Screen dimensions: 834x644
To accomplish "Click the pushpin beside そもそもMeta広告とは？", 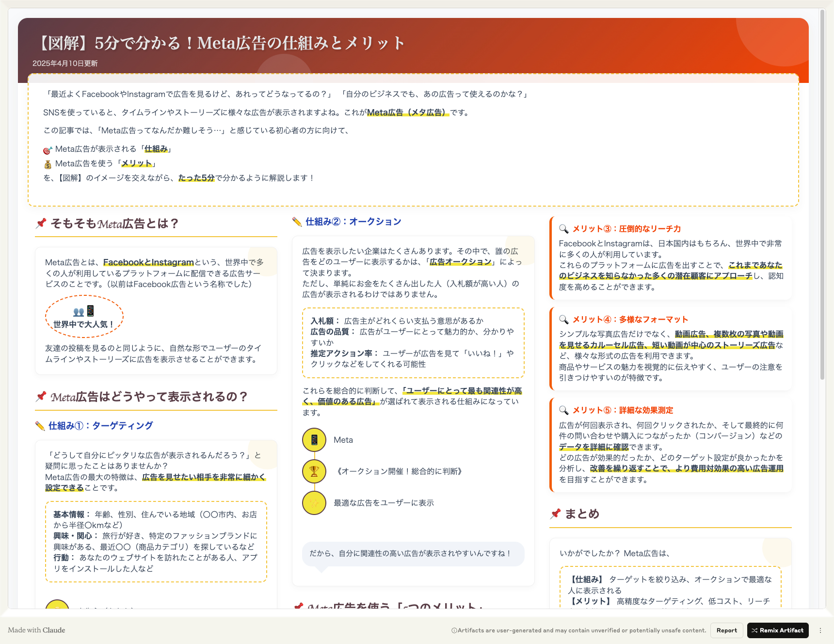I will pyautogui.click(x=41, y=224).
